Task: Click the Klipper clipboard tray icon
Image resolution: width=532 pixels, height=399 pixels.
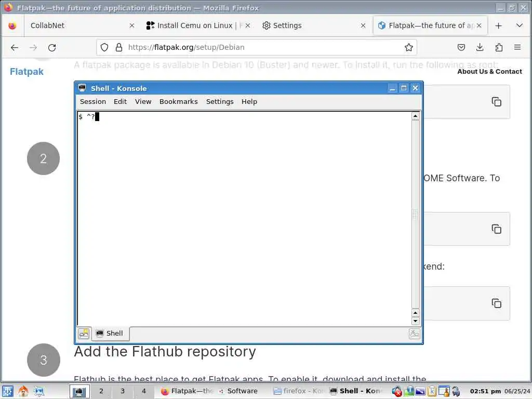Action: (432, 392)
